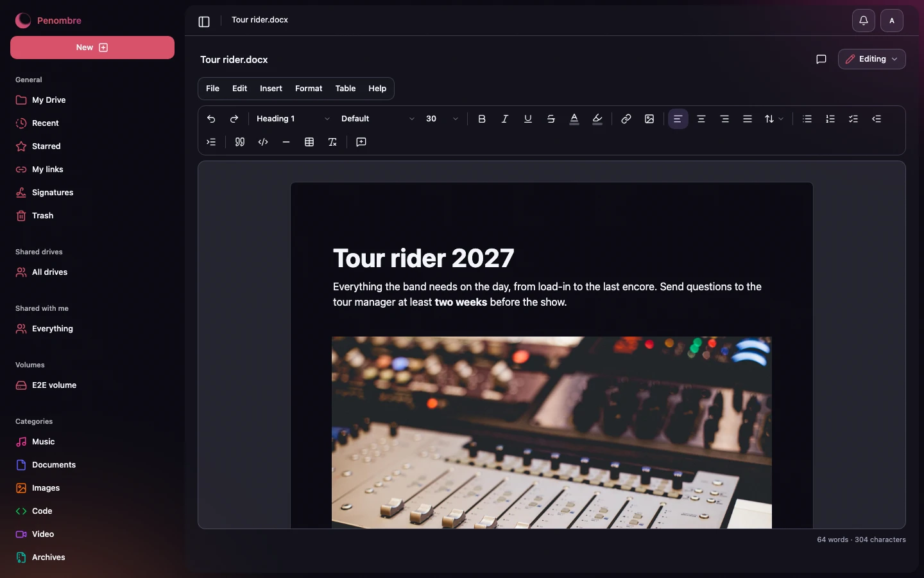This screenshot has width=924, height=578.
Task: Apply blockquote formatting
Action: tap(240, 142)
